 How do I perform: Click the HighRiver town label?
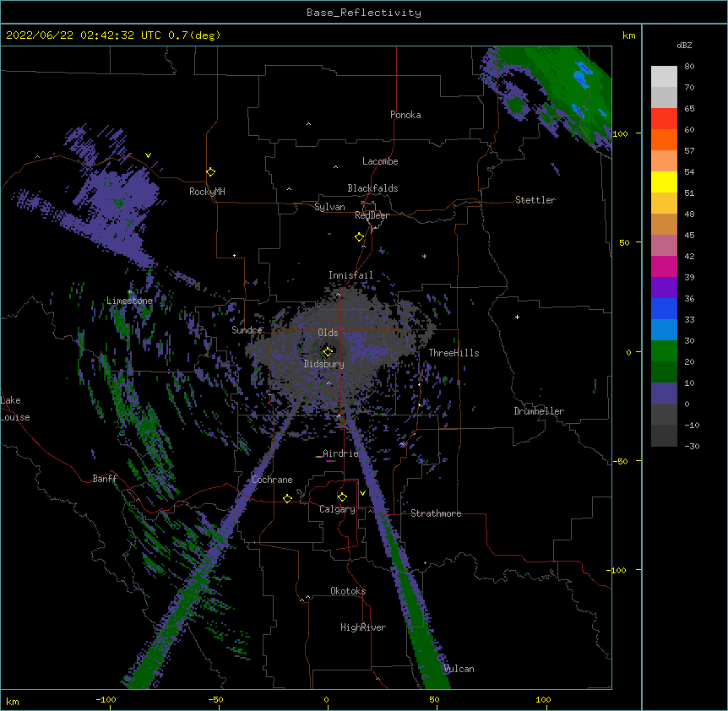point(363,627)
